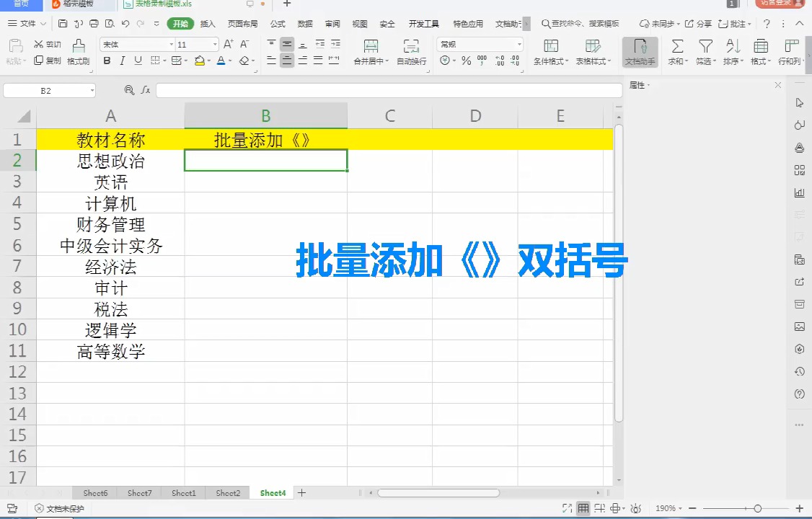Toggle italic formatting button
The width and height of the screenshot is (812, 519).
[122, 61]
